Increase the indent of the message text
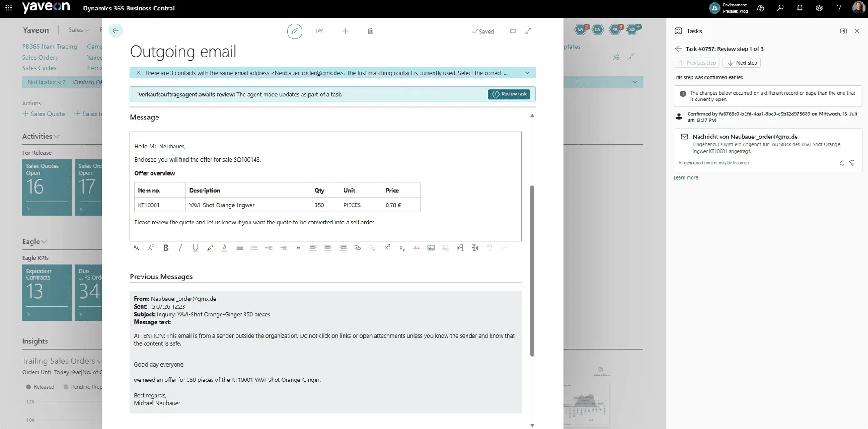868x429 pixels. pyautogui.click(x=283, y=248)
